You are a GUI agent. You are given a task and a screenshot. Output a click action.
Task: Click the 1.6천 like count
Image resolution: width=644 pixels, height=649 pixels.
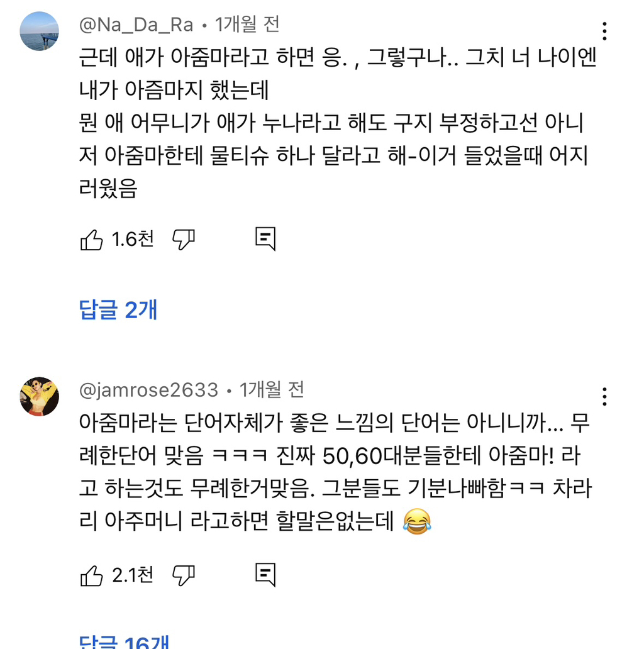[x=133, y=240]
